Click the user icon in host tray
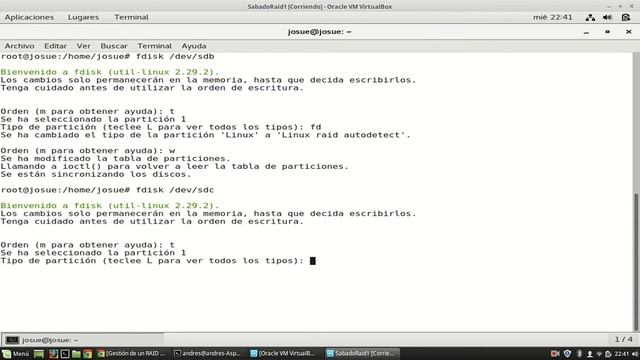640x360 pixels. coord(589,353)
